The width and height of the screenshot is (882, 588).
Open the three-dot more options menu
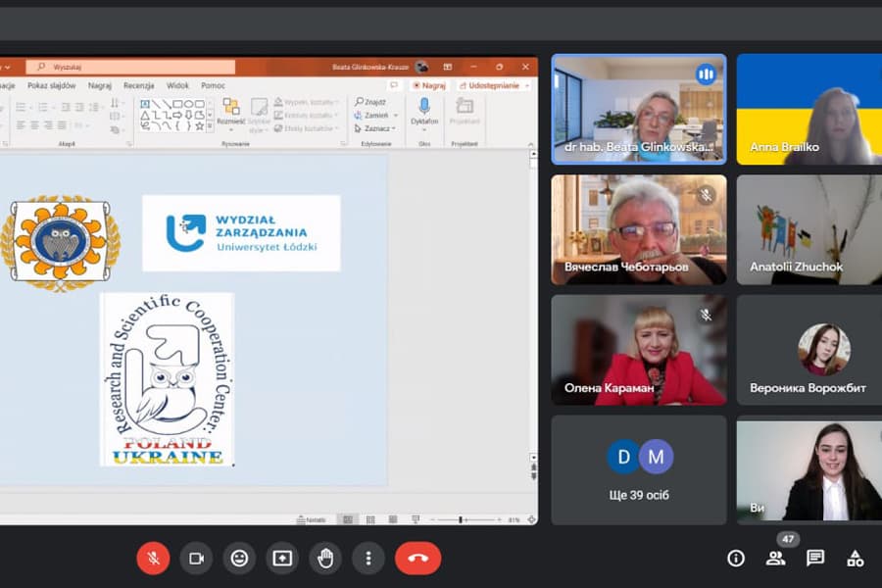(368, 558)
